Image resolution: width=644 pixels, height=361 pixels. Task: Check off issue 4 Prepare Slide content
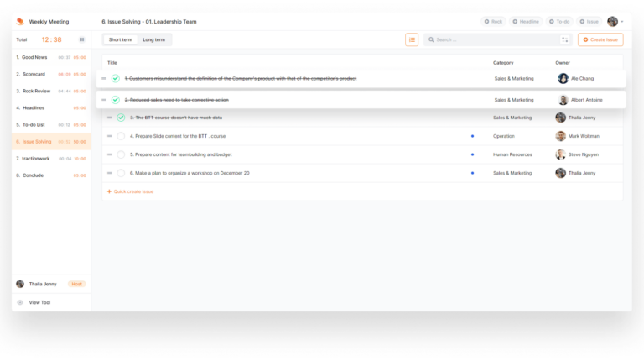121,136
